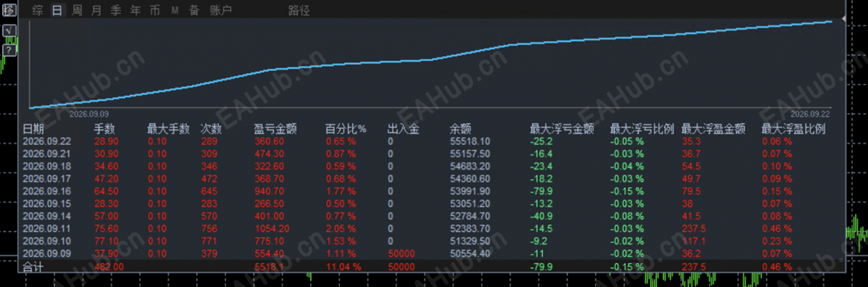The height and width of the screenshot is (287, 868).
Task: Select the 日 daily tab
Action: [x=57, y=10]
